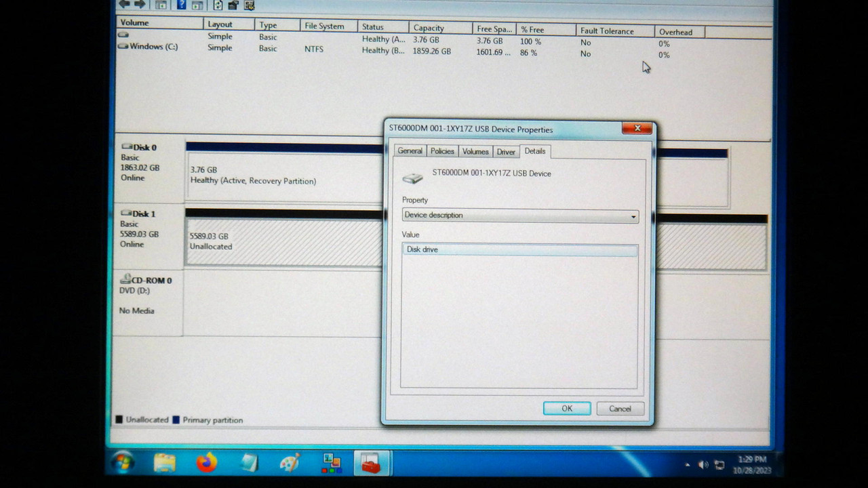Open the colored-blocks taskbar icon
Image resolution: width=868 pixels, height=488 pixels.
click(332, 463)
